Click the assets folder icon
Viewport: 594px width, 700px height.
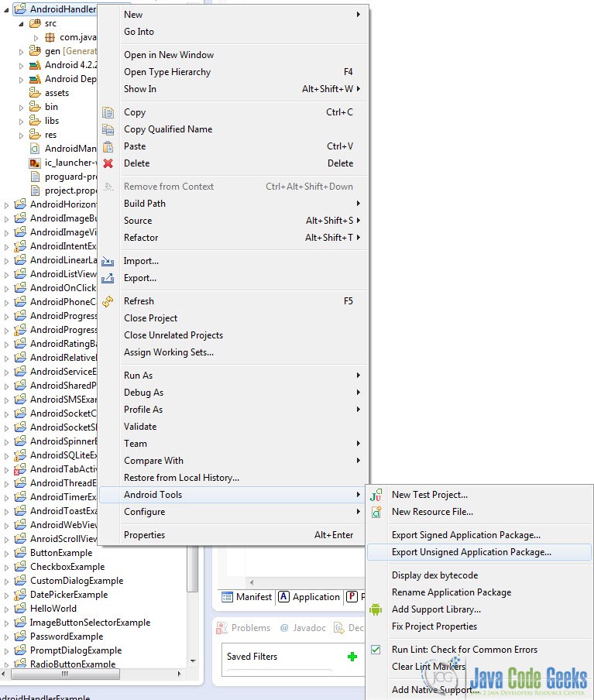tap(36, 93)
